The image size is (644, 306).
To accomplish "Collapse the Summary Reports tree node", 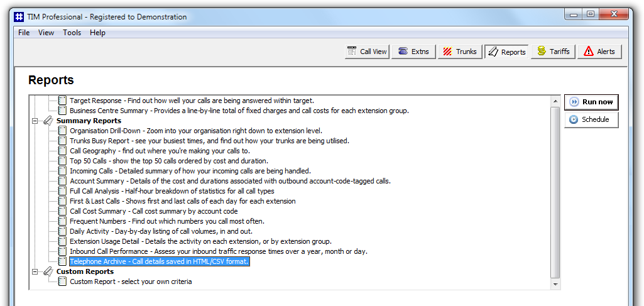I will pos(35,121).
